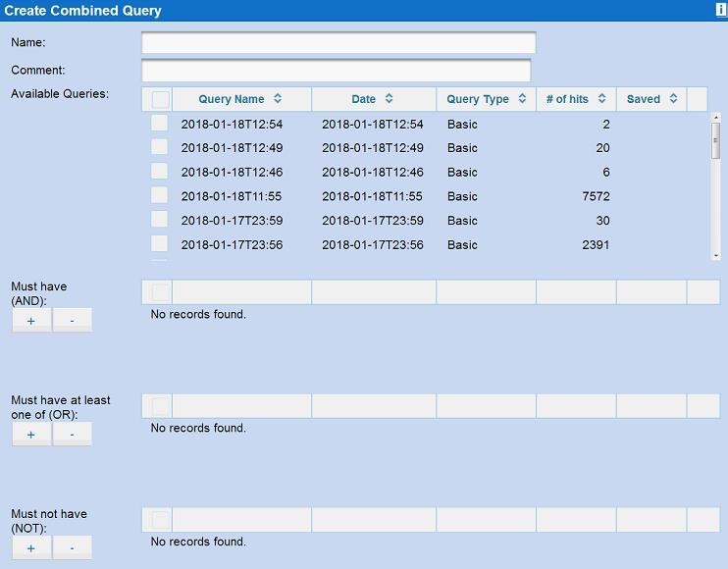Click the Comment input field
The width and height of the screenshot is (728, 569).
point(336,71)
